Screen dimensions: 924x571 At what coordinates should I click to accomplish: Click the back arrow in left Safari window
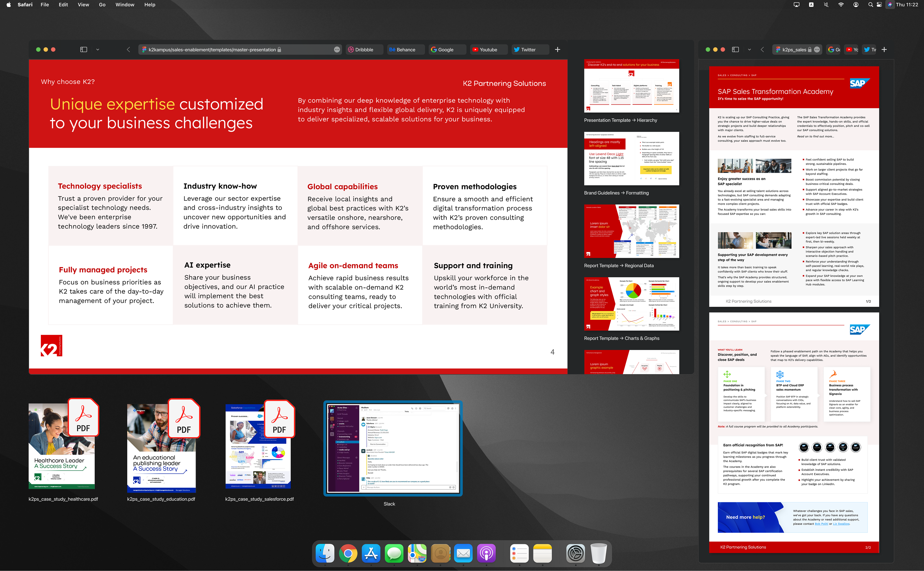coord(128,50)
